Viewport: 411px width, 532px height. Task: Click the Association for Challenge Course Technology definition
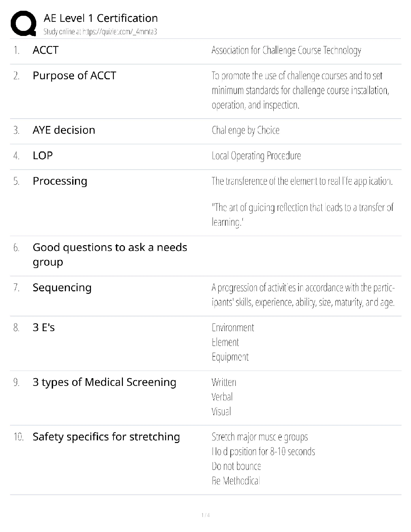point(286,50)
